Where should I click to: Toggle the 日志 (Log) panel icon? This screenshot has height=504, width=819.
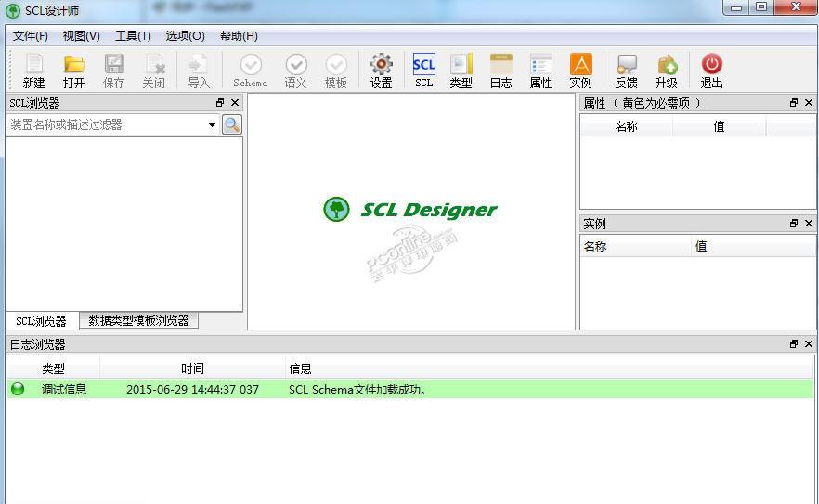(500, 71)
